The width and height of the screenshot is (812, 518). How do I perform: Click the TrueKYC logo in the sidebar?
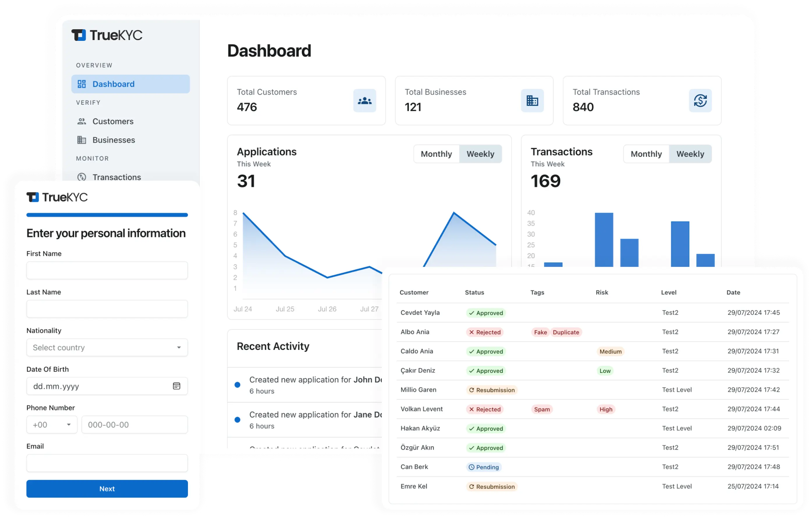pyautogui.click(x=107, y=35)
